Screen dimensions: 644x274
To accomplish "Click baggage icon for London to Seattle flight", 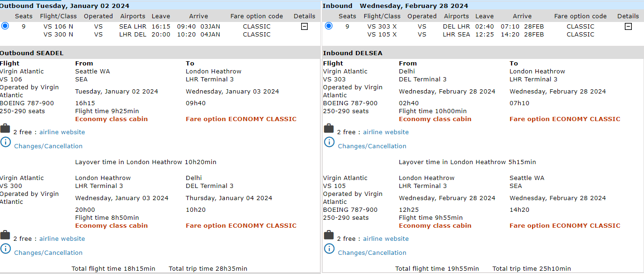I will [329, 235].
